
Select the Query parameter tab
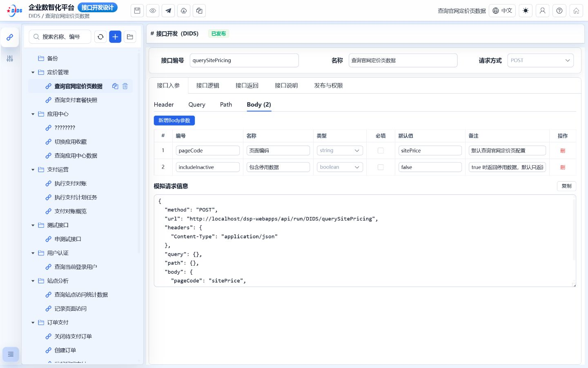pos(197,105)
